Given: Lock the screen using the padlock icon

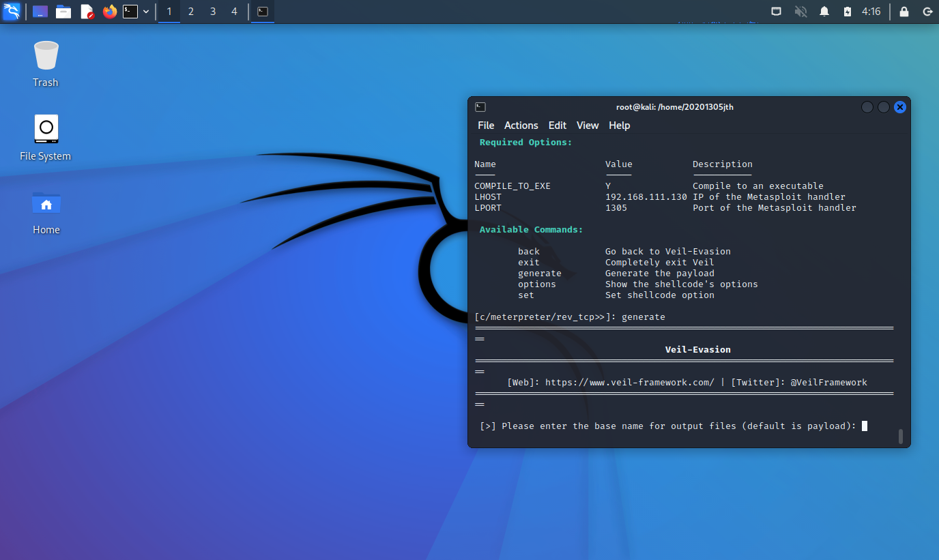Looking at the screenshot, I should pyautogui.click(x=904, y=12).
